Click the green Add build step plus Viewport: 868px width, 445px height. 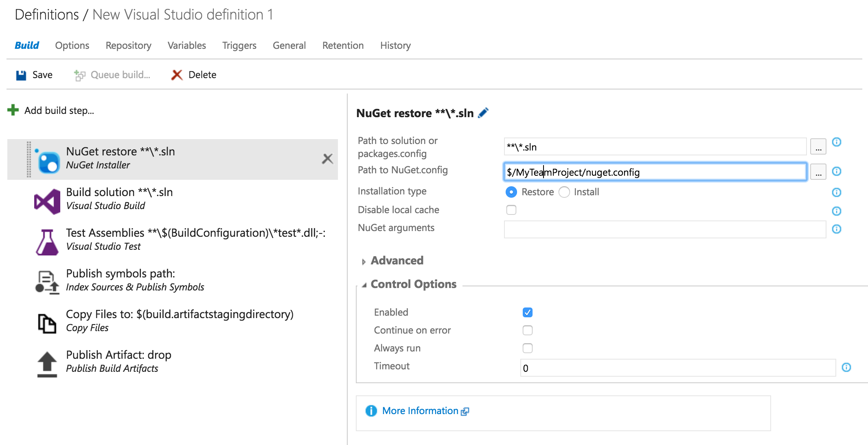click(x=13, y=110)
